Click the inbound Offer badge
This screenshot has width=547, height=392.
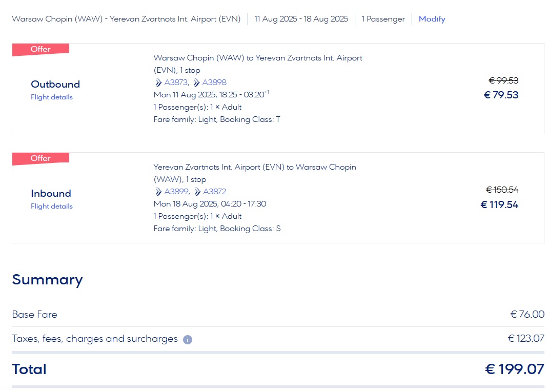point(40,159)
